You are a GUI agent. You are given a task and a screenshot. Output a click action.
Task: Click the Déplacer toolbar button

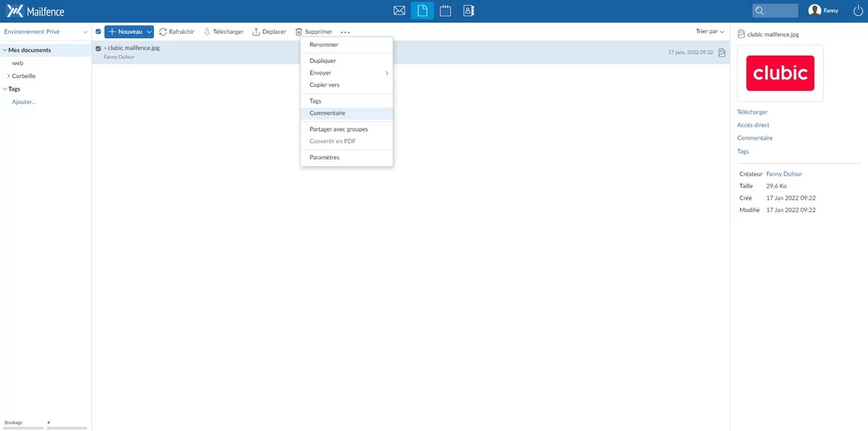(x=269, y=32)
